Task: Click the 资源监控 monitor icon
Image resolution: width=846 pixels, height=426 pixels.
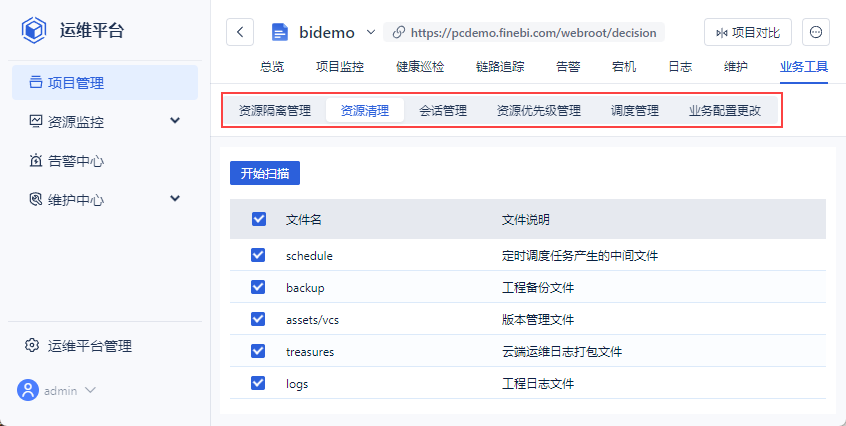Action: point(35,121)
